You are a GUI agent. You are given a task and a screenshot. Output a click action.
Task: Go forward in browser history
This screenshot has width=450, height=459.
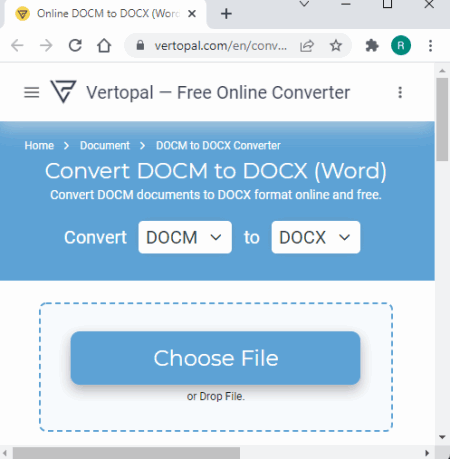pyautogui.click(x=46, y=45)
